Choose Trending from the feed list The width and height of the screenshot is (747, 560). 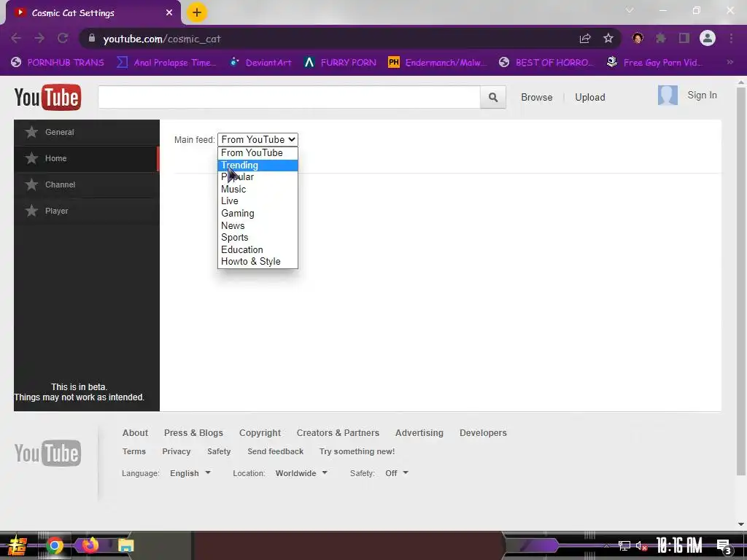tap(258, 166)
